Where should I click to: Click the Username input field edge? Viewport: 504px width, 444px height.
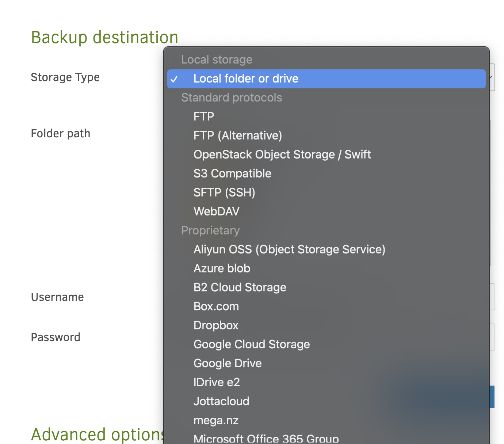click(x=492, y=297)
